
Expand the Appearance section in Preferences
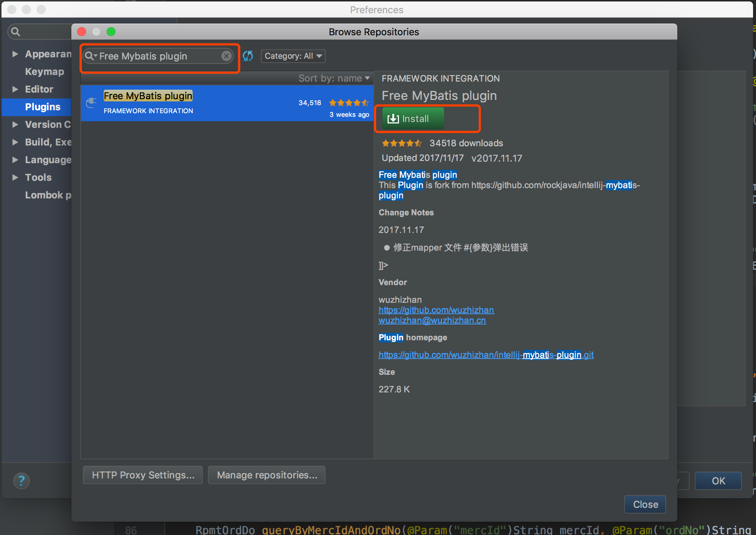pos(15,54)
